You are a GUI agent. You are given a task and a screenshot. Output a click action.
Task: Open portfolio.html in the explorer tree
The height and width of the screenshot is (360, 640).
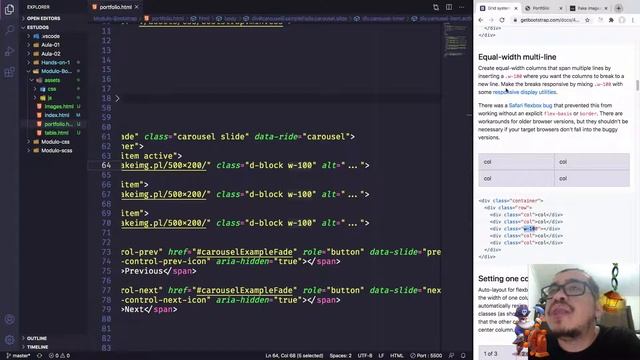[x=58, y=124]
